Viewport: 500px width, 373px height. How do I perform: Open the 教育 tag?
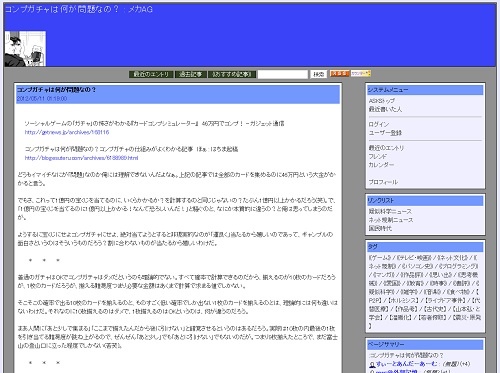[x=416, y=283]
